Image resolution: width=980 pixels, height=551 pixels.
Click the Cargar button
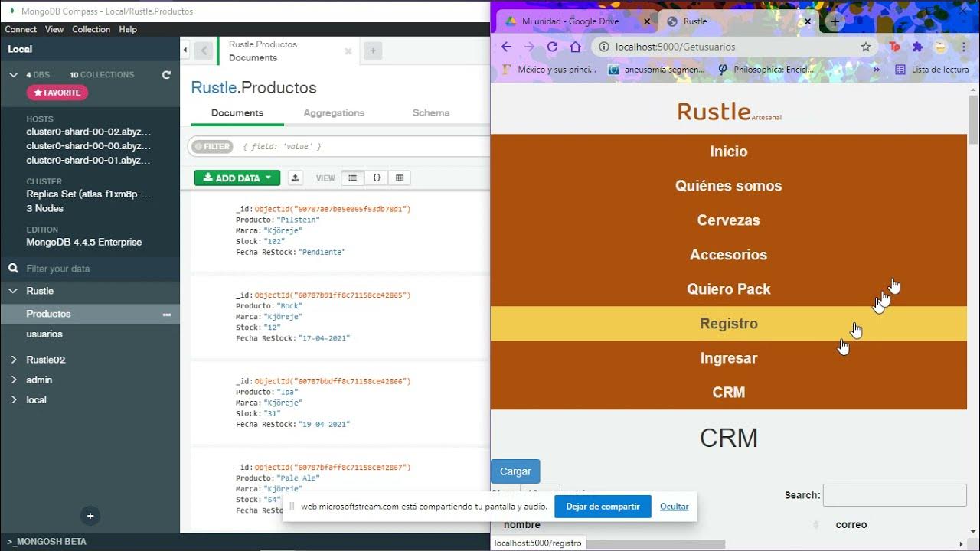[x=515, y=471]
